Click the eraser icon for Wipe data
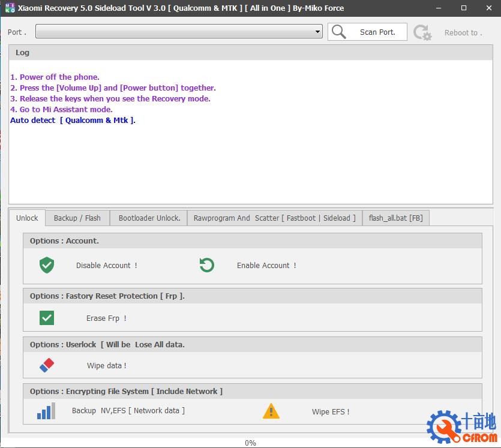501x448 pixels. 47,365
